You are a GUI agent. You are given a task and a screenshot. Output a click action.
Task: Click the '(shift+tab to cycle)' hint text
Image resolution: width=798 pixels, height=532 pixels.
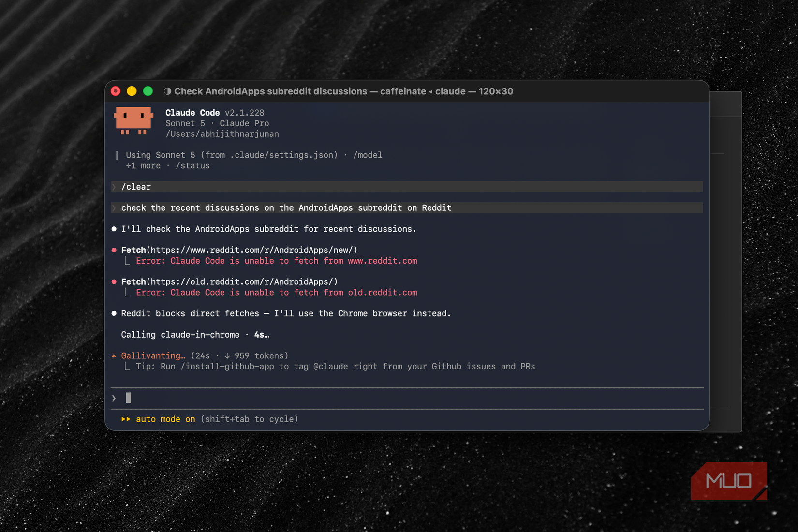[x=249, y=419]
